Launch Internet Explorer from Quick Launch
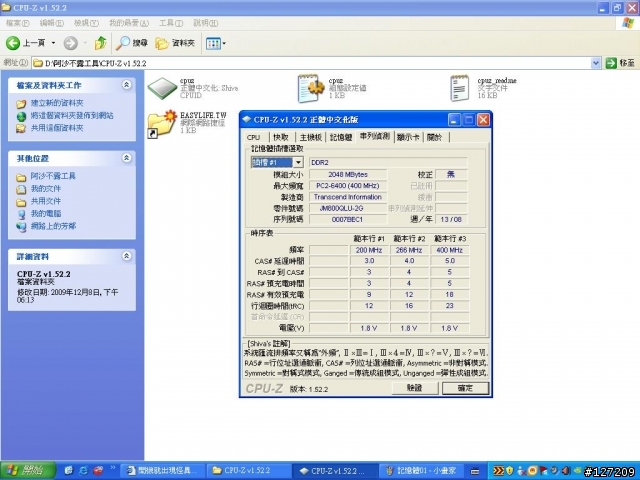 pos(83,471)
